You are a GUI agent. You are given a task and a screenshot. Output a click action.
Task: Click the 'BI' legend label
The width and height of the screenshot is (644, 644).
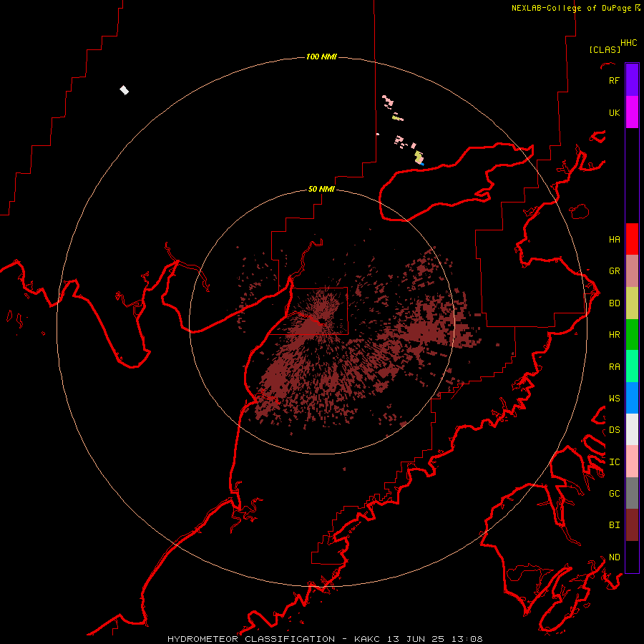(615, 525)
